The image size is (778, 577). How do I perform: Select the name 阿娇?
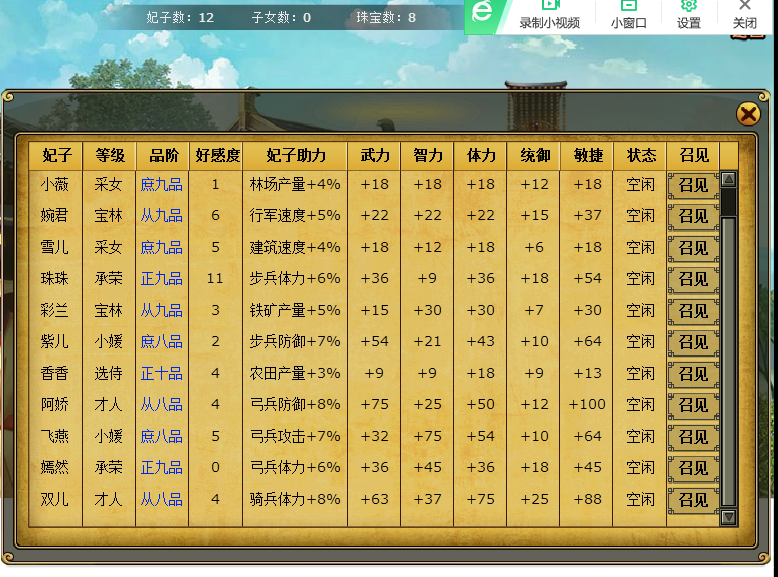click(55, 405)
